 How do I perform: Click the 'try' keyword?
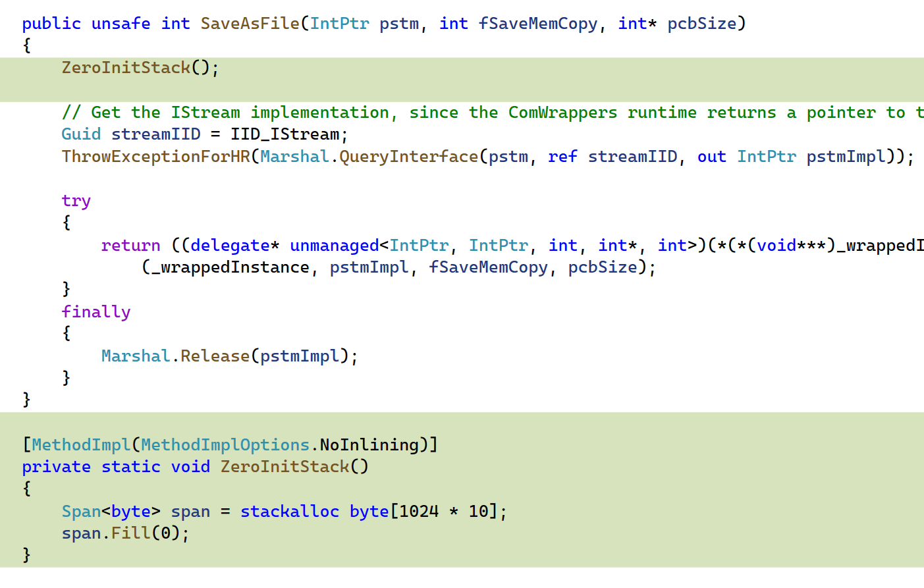tap(76, 201)
